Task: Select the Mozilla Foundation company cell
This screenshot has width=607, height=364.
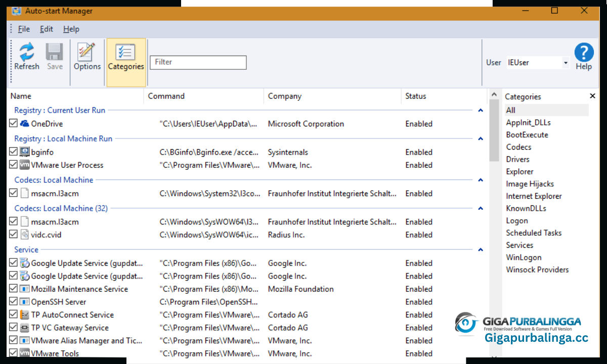Action: tap(301, 289)
